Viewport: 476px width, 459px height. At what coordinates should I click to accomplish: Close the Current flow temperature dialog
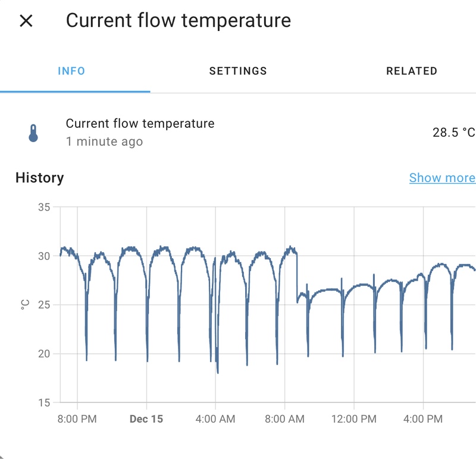[x=26, y=21]
